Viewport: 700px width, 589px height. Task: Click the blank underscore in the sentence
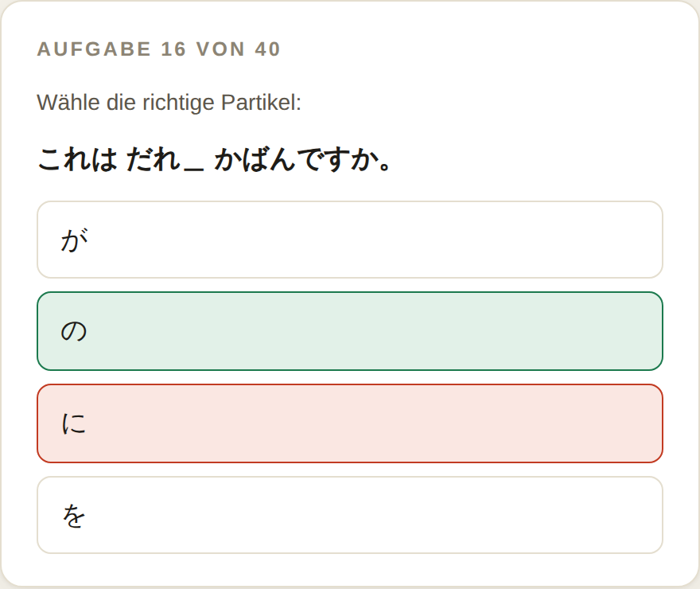[193, 169]
